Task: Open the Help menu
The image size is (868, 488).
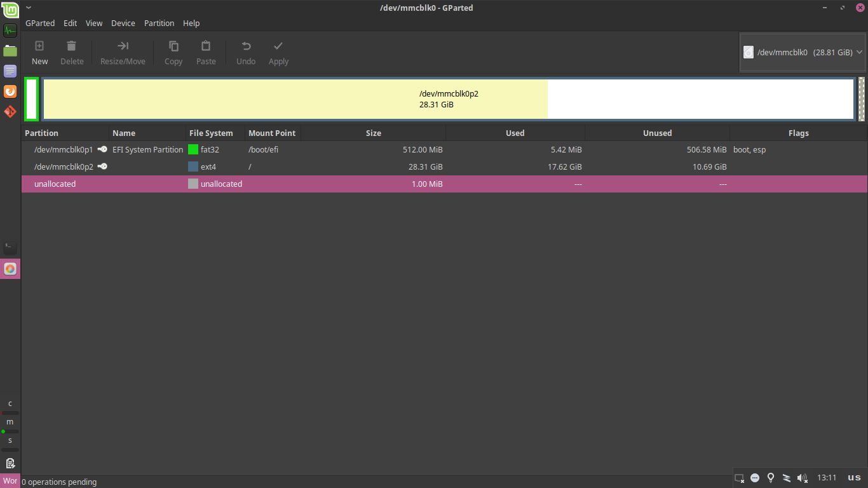Action: click(191, 23)
